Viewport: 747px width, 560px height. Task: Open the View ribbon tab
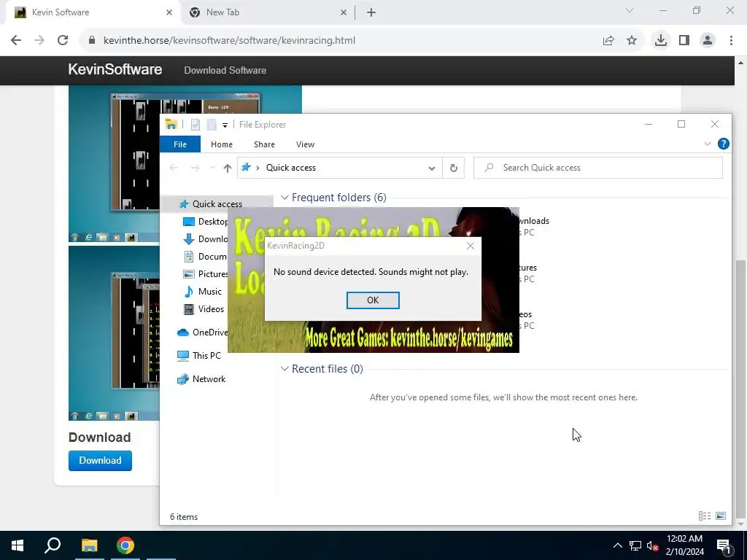click(305, 144)
